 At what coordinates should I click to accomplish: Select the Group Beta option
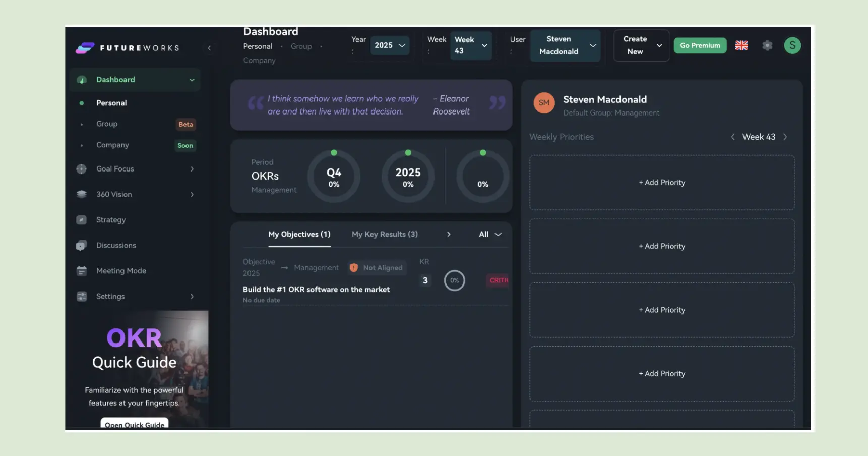pyautogui.click(x=107, y=124)
